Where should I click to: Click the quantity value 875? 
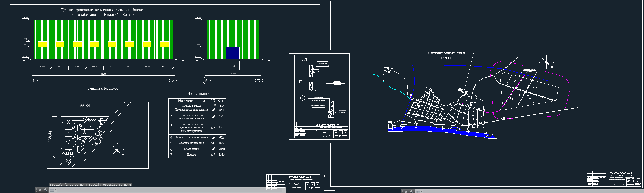coord(222,143)
